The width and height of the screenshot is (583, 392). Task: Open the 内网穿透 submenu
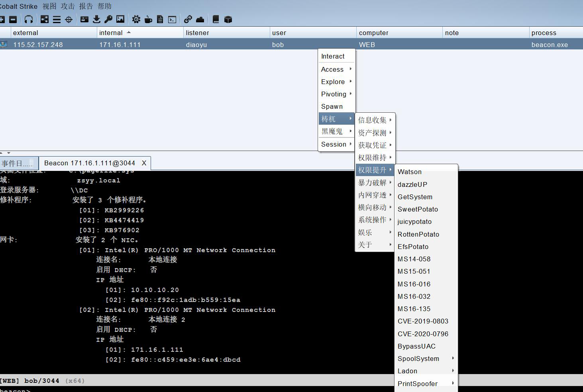(375, 195)
